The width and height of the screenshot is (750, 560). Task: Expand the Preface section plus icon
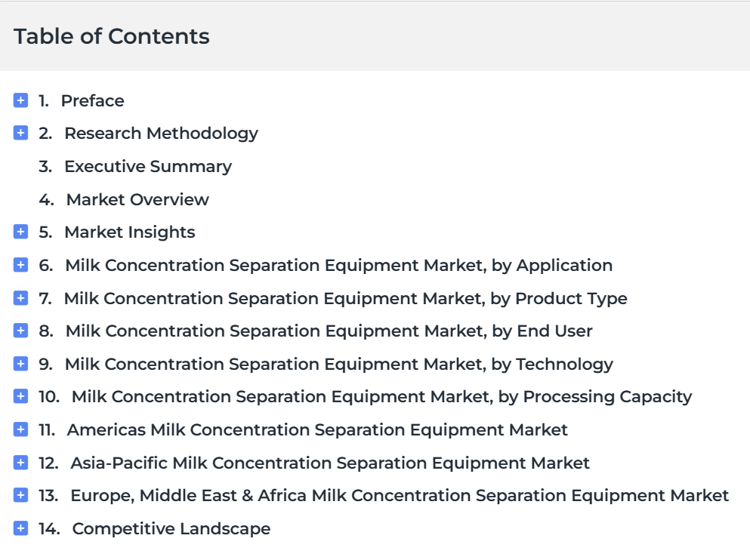tap(21, 100)
